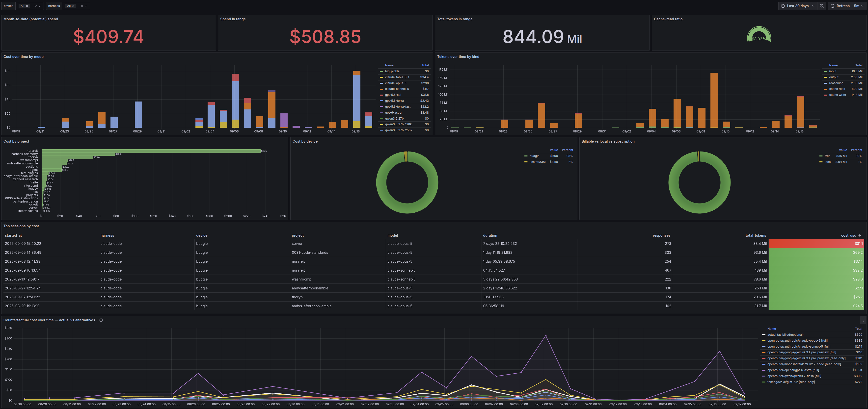
Task: Open color picker for "cache write" swatch
Action: pos(825,95)
